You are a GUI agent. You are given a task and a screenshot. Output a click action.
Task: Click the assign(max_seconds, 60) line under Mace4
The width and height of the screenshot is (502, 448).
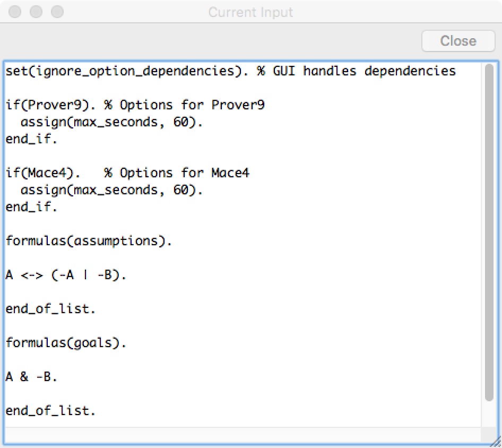click(x=111, y=190)
